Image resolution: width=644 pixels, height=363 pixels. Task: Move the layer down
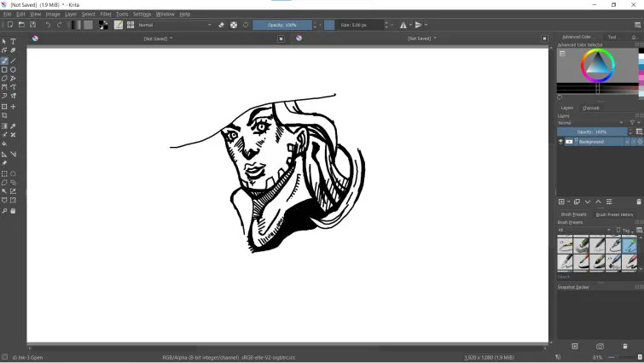pos(588,202)
